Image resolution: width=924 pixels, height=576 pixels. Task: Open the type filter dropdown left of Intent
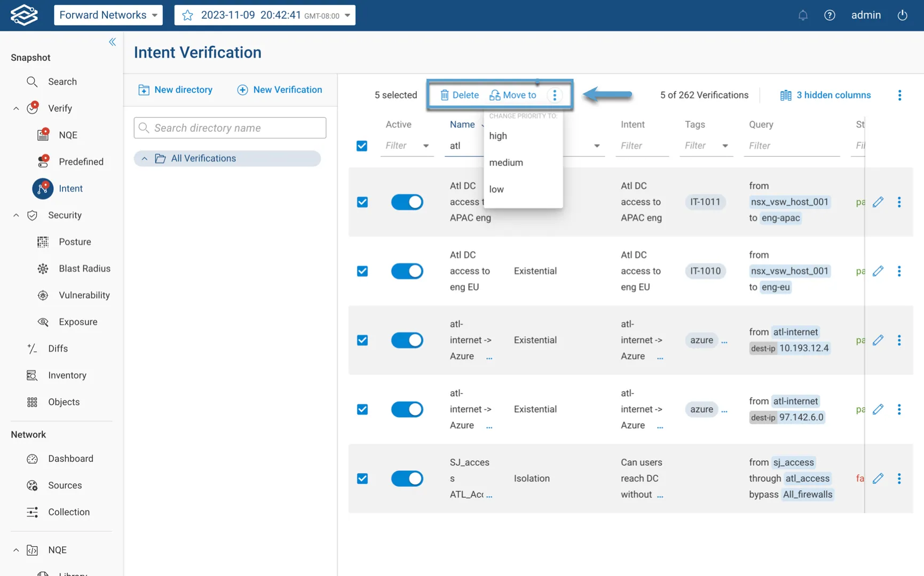[x=596, y=146]
